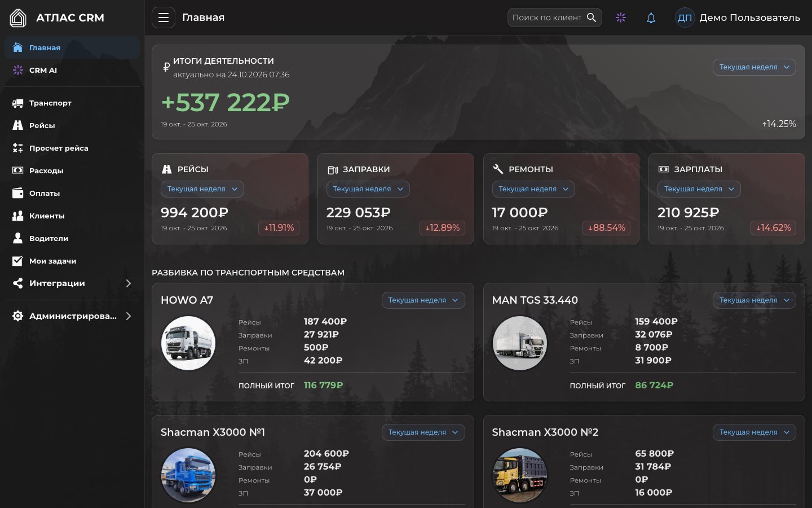Click the Shacman X3000 №1 truck photo

point(188,475)
